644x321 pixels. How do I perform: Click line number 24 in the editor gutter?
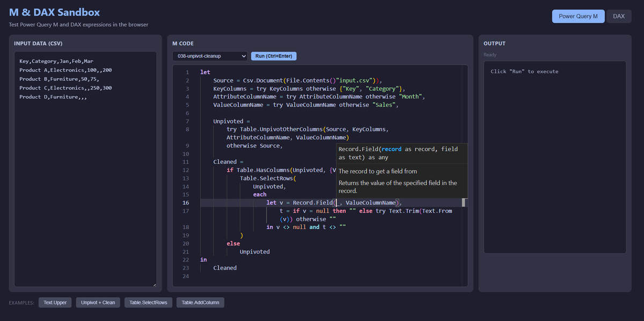[185, 276]
